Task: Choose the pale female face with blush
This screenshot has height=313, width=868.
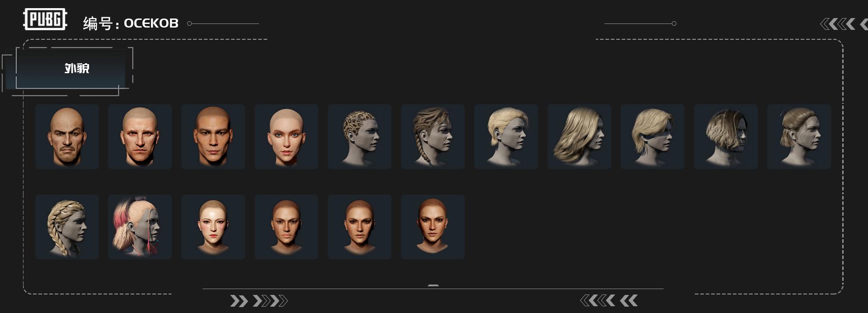Action: [213, 227]
